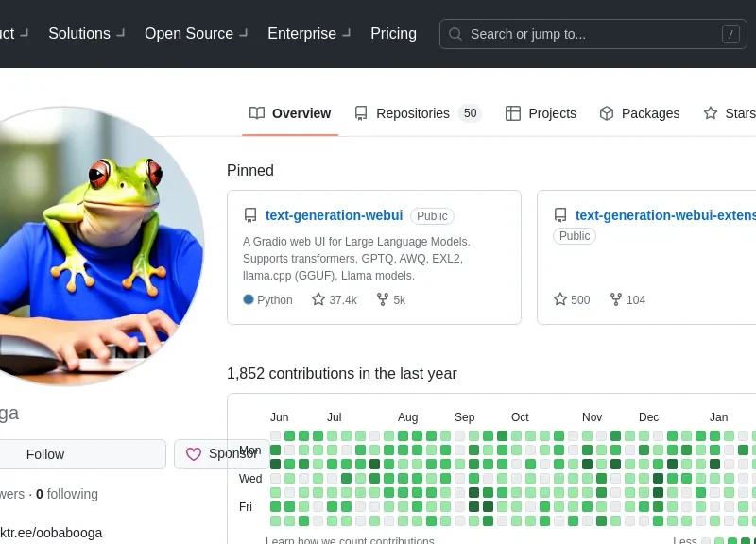Open the text-generation-webui repository link
The width and height of the screenshot is (756, 544).
click(335, 215)
